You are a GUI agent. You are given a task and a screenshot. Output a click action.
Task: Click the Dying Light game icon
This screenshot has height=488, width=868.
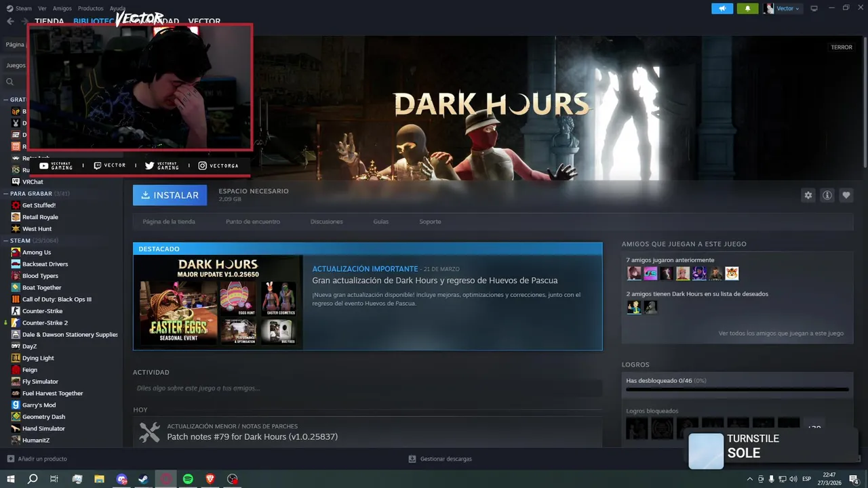coord(16,358)
